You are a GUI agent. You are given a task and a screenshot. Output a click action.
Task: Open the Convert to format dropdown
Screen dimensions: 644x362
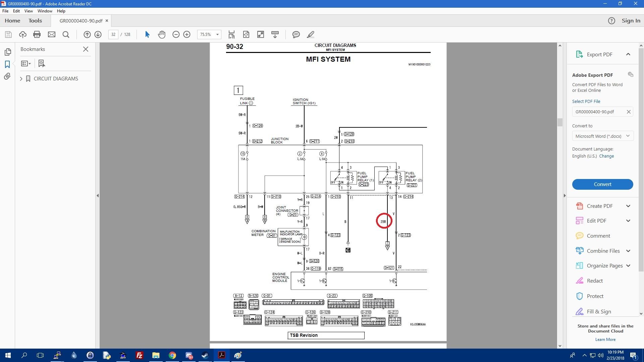pyautogui.click(x=602, y=136)
